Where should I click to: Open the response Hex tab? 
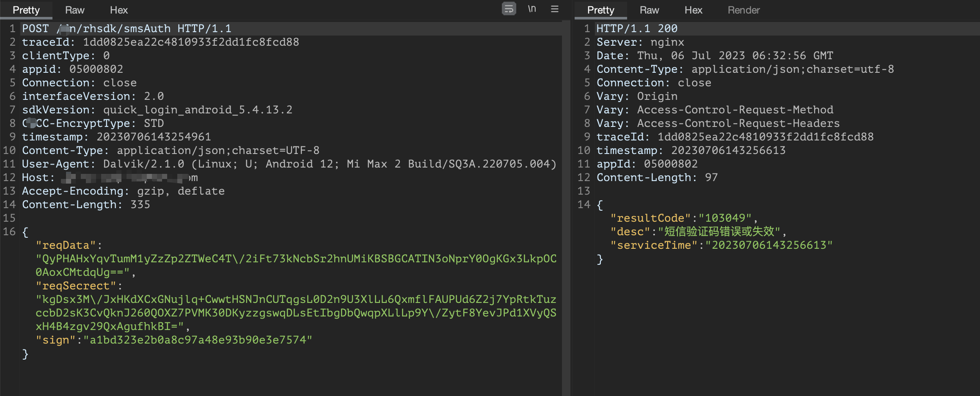point(694,10)
